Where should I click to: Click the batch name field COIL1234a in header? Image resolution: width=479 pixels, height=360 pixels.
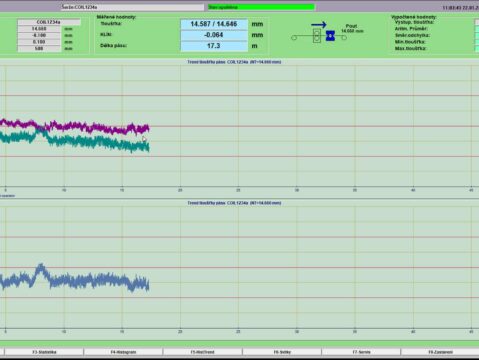pyautogui.click(x=132, y=7)
